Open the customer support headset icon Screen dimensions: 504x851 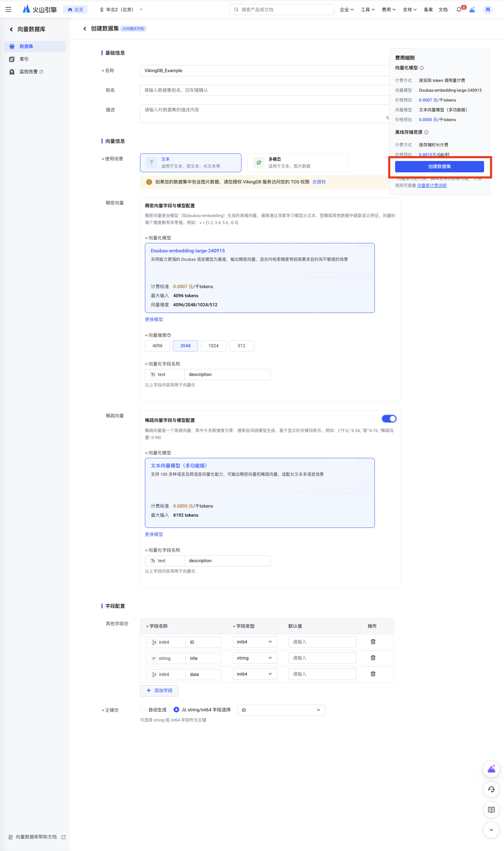pyautogui.click(x=491, y=789)
